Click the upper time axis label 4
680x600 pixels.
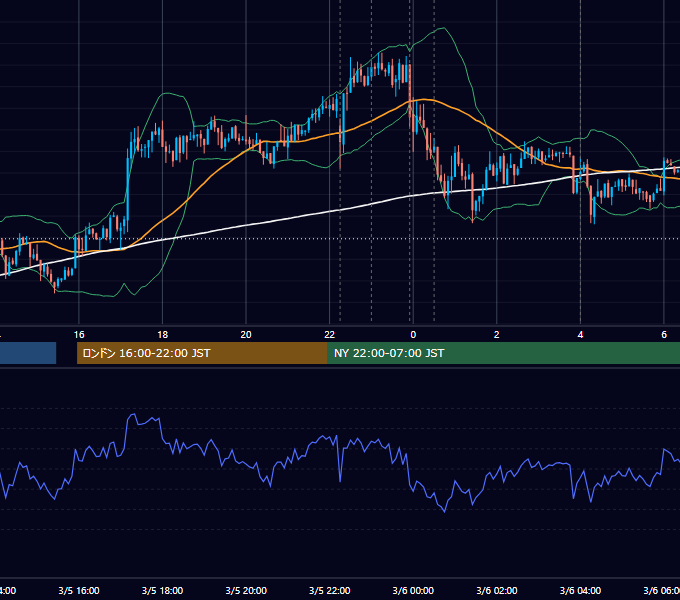tap(580, 335)
